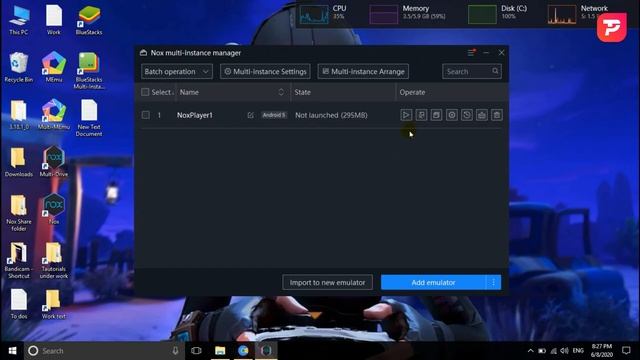Open Multi-instance Settings
The width and height of the screenshot is (640, 360).
point(265,71)
